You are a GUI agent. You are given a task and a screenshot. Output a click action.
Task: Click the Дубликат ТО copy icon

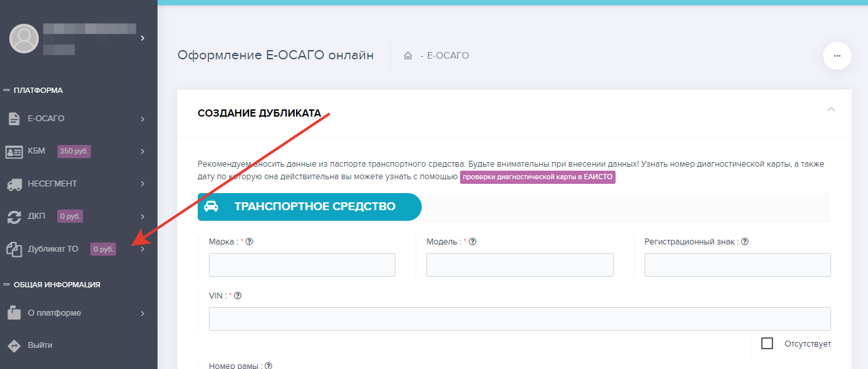click(14, 249)
